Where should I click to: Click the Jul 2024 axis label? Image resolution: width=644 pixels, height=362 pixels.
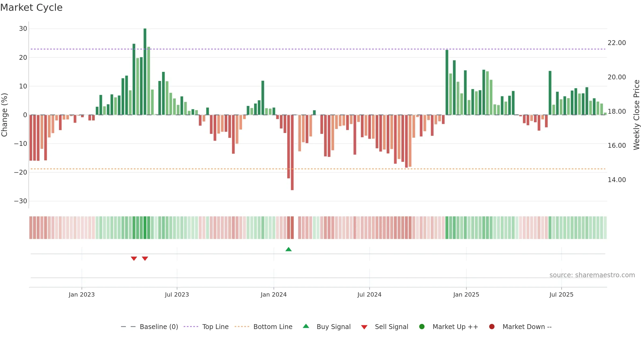369,295
